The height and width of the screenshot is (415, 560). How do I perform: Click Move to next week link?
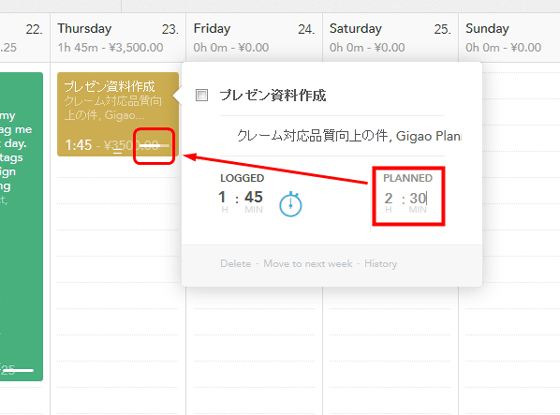coord(308,264)
